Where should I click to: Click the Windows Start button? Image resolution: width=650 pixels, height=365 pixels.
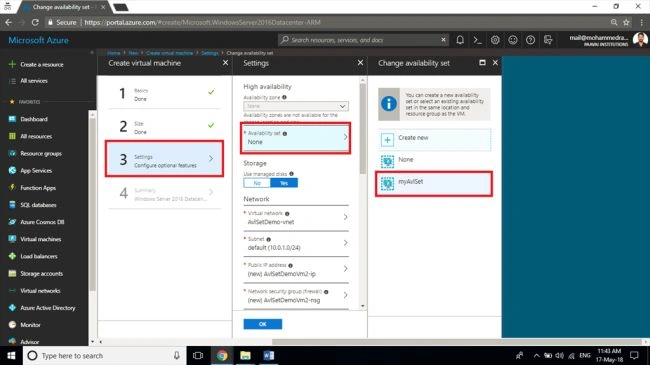pos(11,355)
